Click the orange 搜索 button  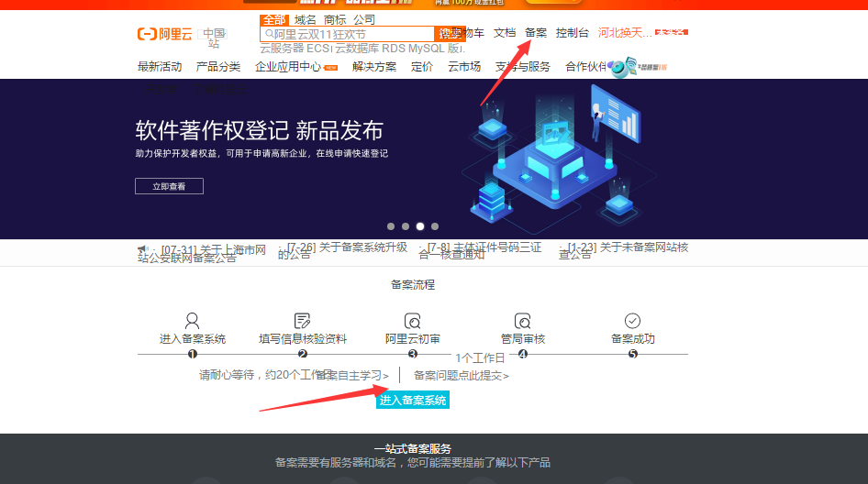click(x=450, y=34)
